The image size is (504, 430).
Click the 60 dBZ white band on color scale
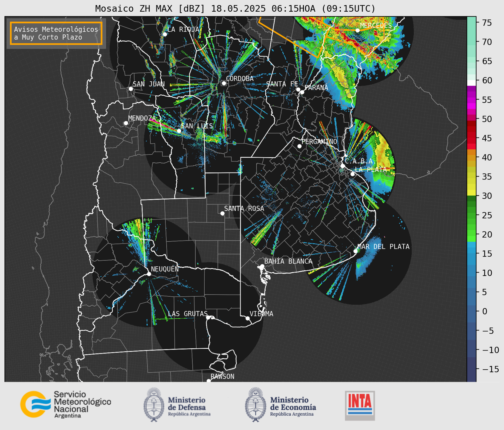tap(471, 82)
